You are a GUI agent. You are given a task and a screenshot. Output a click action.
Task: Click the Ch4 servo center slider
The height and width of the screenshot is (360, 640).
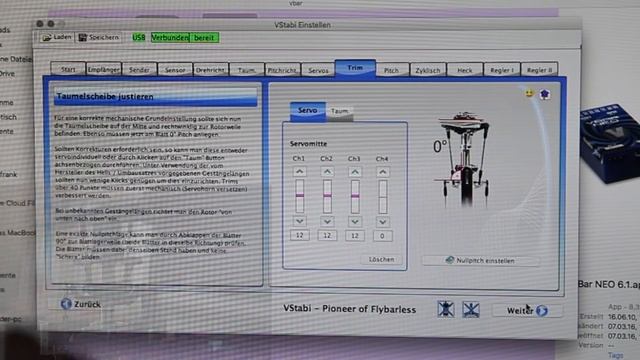(x=382, y=197)
